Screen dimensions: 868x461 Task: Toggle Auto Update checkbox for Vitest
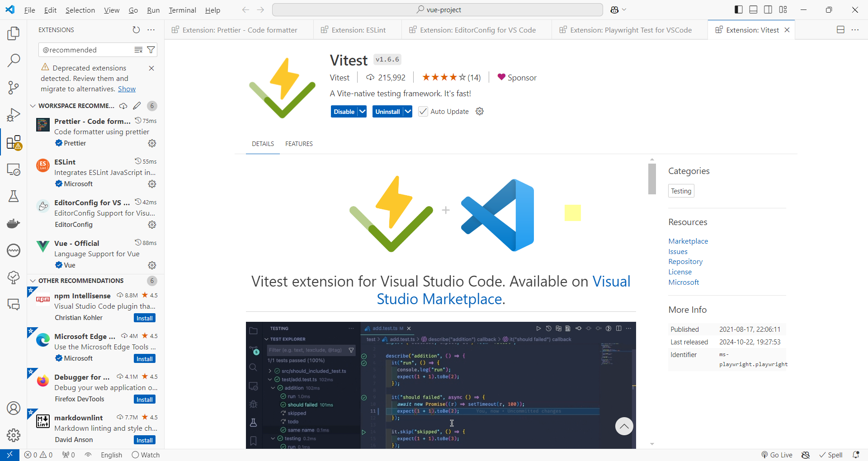[423, 112]
